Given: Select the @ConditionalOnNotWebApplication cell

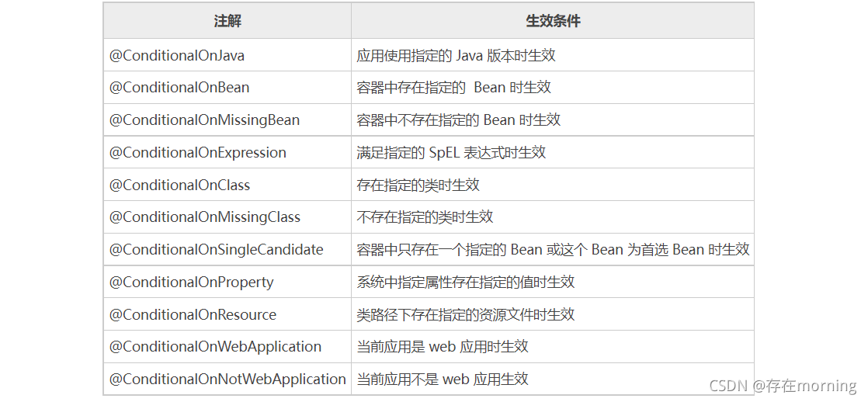Looking at the screenshot, I should [227, 379].
